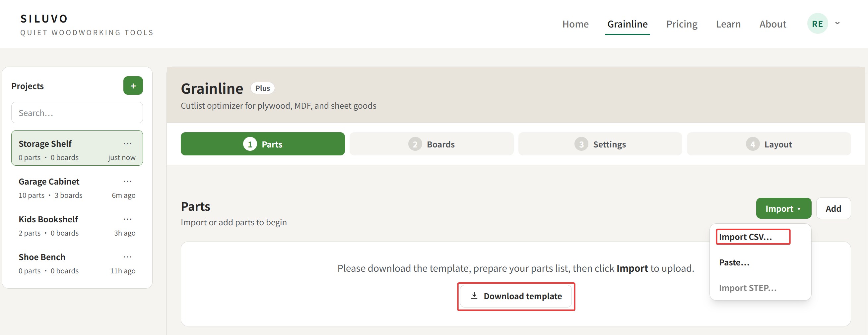Open the Kids Bookshelf ellipsis menu

point(128,219)
